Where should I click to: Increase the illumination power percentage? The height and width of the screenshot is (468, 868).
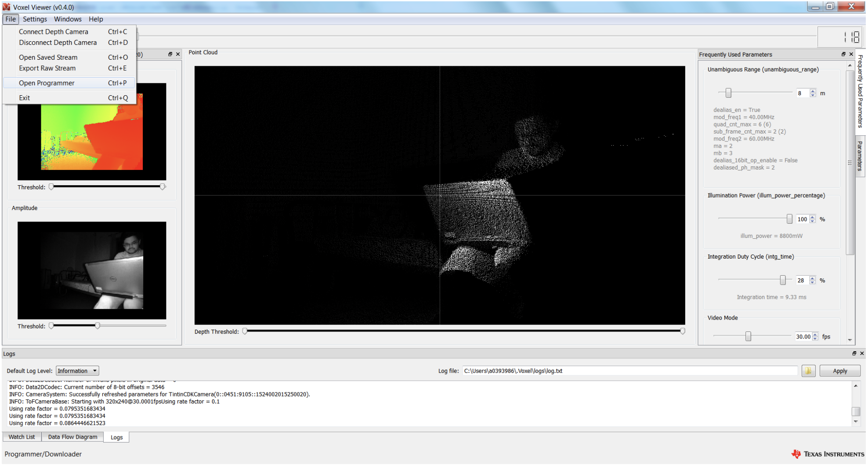813,217
